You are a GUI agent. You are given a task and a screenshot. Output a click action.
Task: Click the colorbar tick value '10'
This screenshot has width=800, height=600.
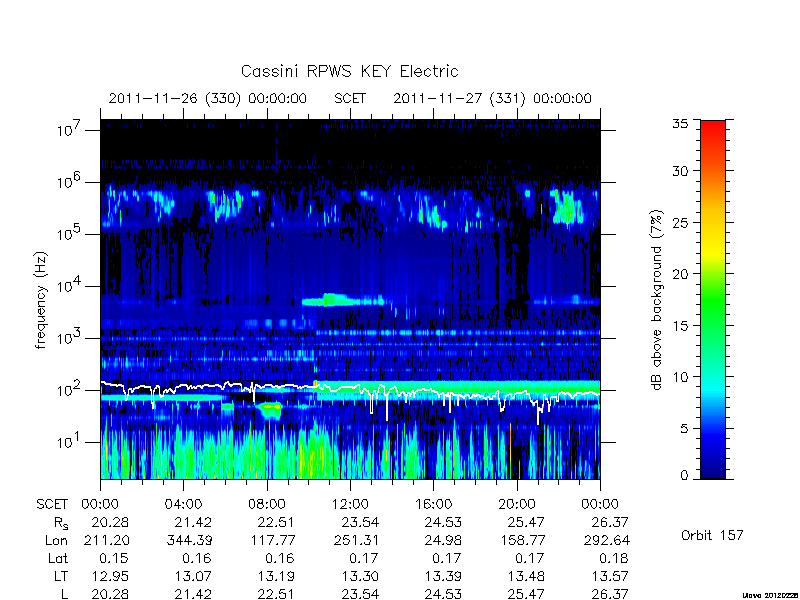click(680, 377)
